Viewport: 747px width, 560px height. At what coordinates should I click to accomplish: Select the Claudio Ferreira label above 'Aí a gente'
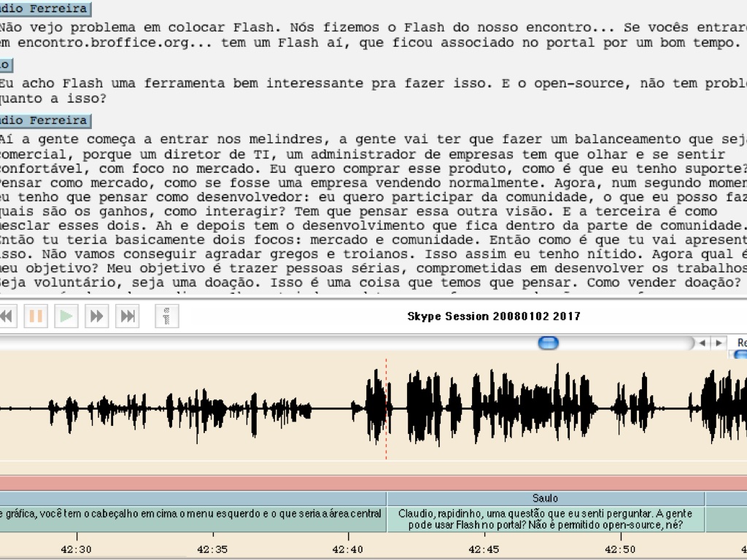point(44,120)
